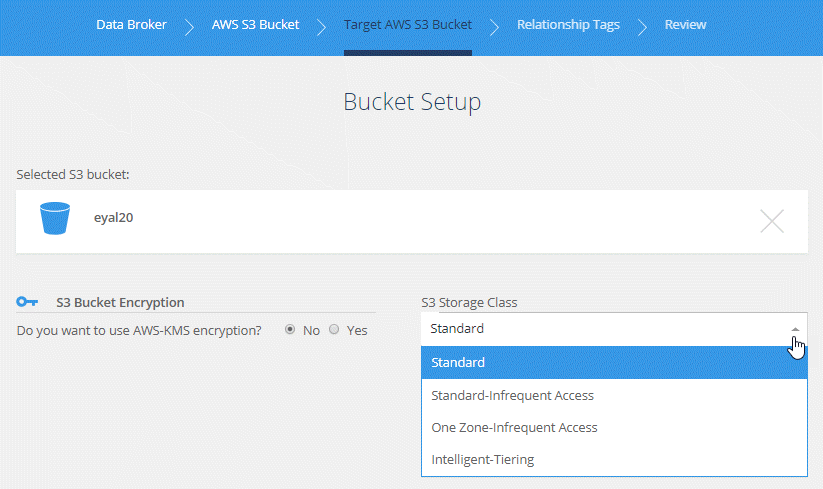The image size is (823, 489).
Task: Click chevron before Review step
Action: 642,26
